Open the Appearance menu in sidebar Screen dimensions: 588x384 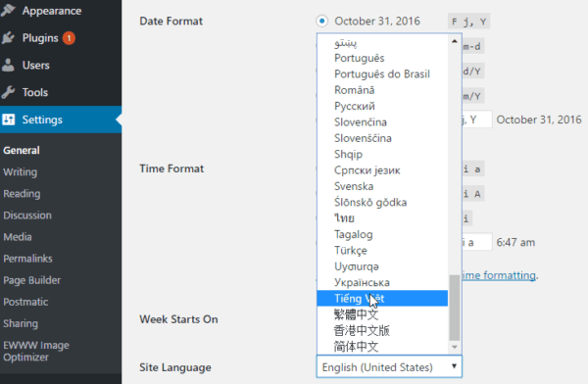coord(51,11)
